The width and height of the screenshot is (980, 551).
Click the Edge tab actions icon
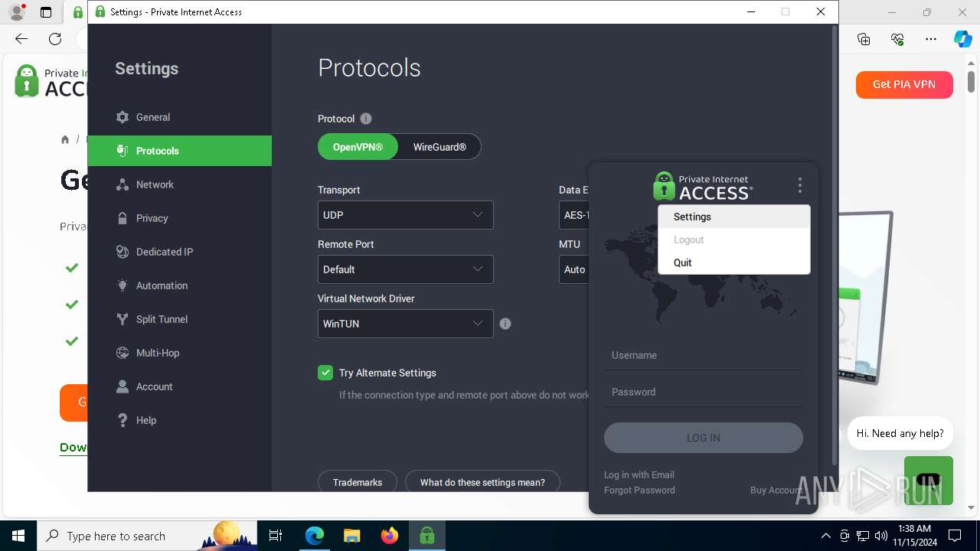click(x=46, y=12)
